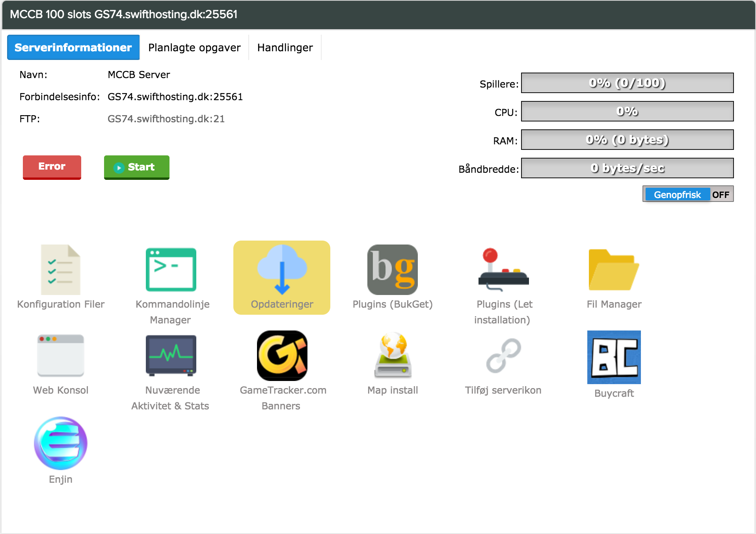Click the Spillere: label
Viewport: 756px width, 534px height.
[x=499, y=84]
